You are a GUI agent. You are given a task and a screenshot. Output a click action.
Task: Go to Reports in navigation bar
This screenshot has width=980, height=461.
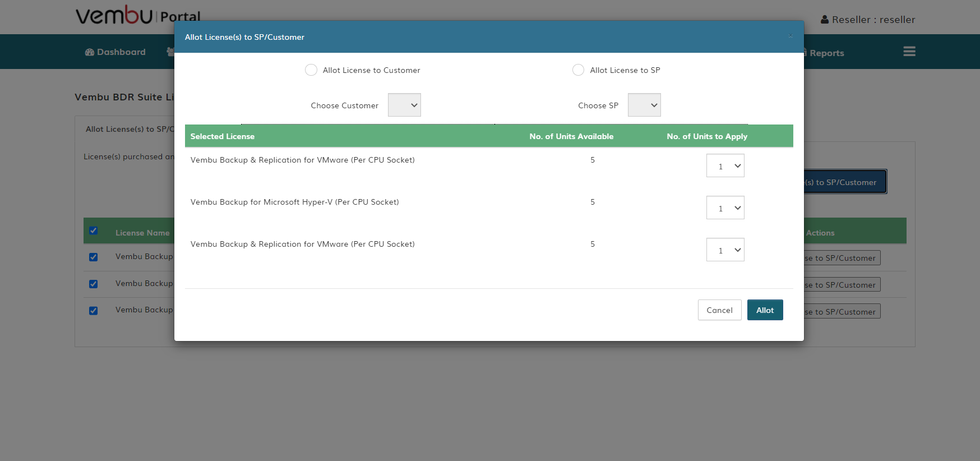[826, 53]
